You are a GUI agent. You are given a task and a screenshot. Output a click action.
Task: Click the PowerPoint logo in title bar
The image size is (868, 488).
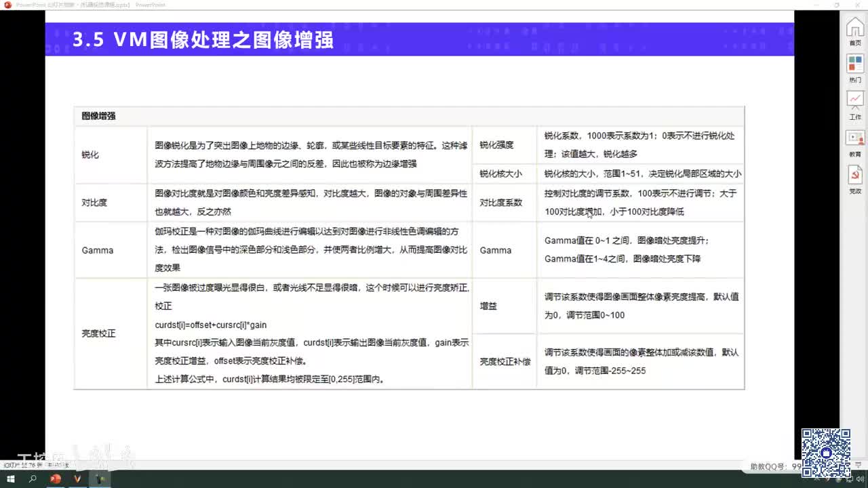[7, 5]
